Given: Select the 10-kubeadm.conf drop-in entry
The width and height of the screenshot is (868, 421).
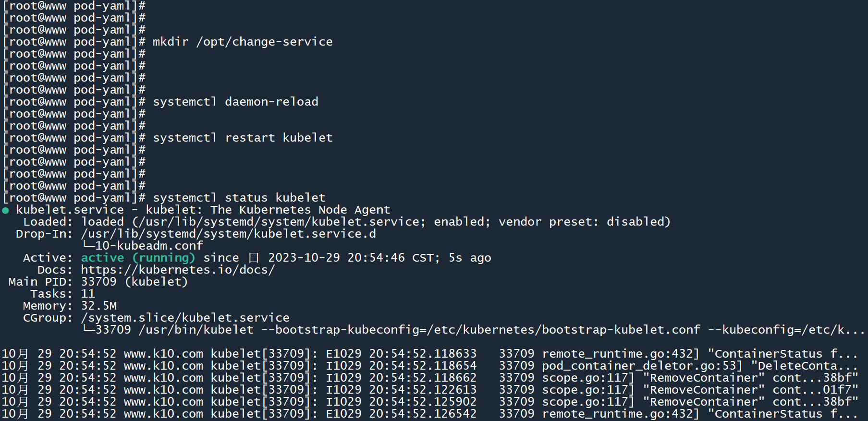Looking at the screenshot, I should click(x=149, y=246).
